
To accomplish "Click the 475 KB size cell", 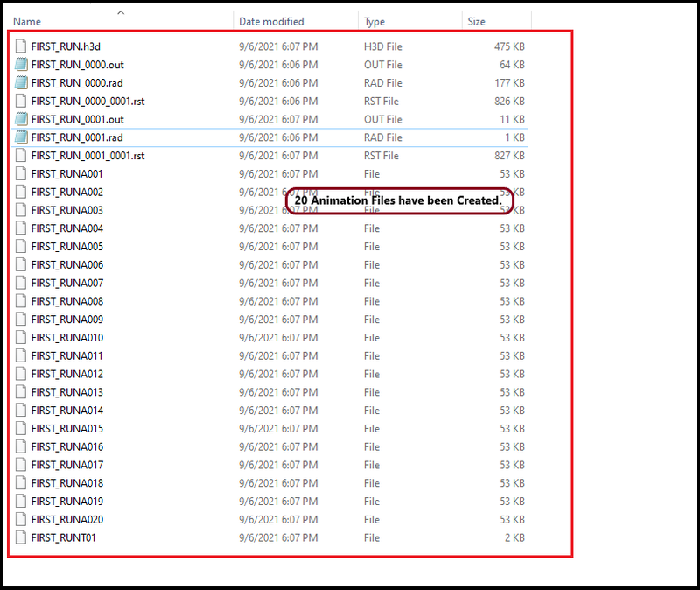I will [509, 46].
